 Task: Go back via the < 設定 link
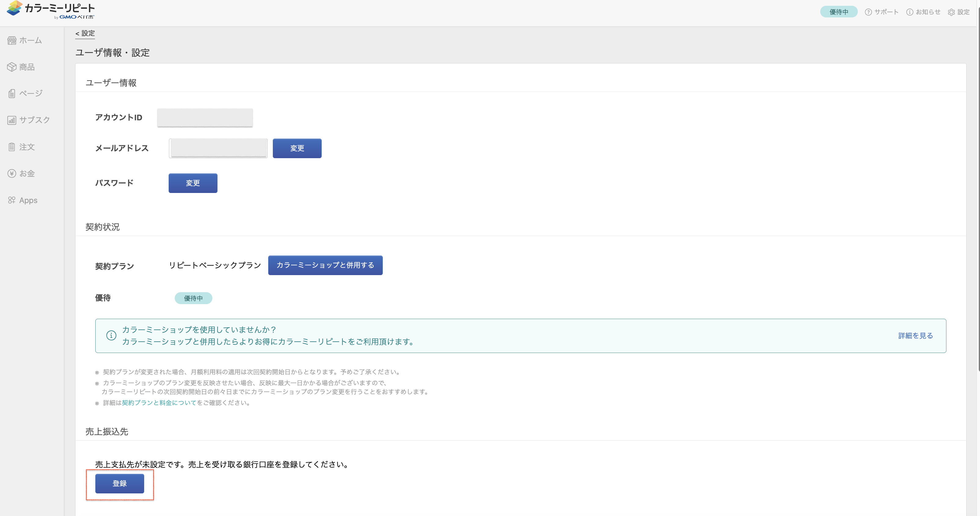(x=85, y=34)
